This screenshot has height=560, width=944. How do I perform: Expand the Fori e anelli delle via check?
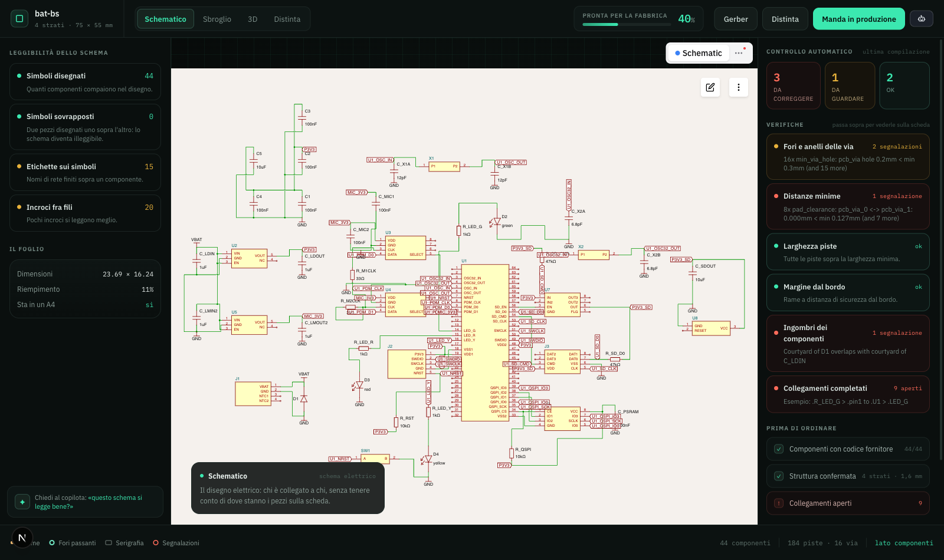pyautogui.click(x=848, y=157)
